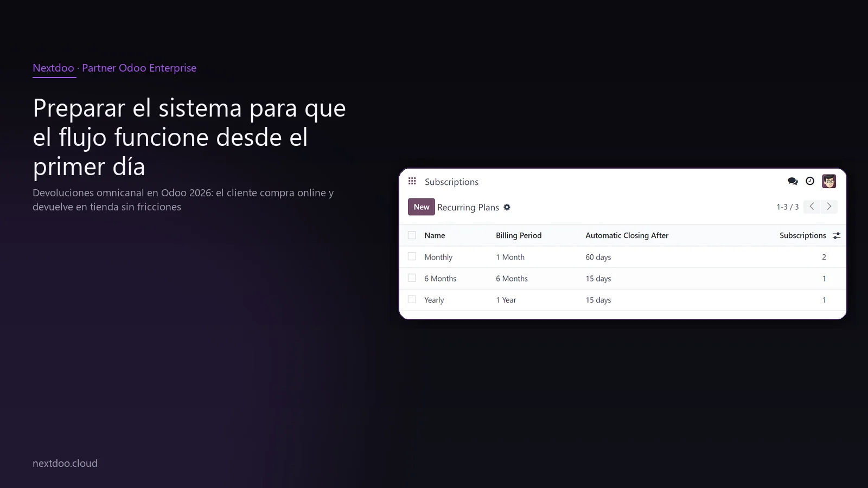
Task: Open the Subscriptions app menu title
Action: tap(451, 182)
